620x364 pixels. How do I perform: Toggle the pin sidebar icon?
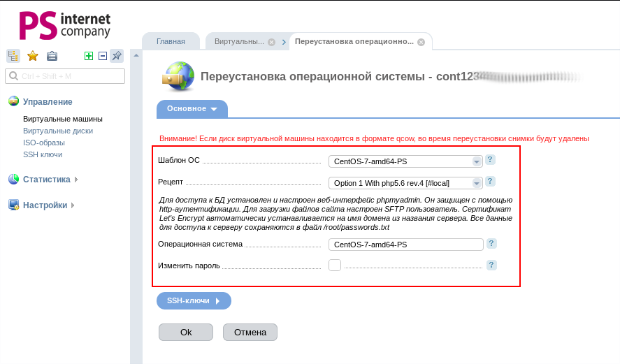[x=117, y=56]
